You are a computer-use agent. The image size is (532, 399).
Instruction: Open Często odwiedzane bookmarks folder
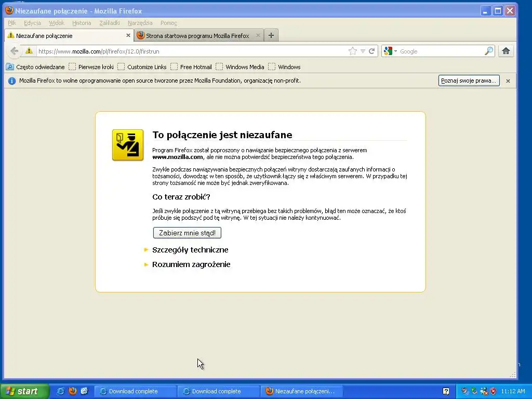[36, 67]
